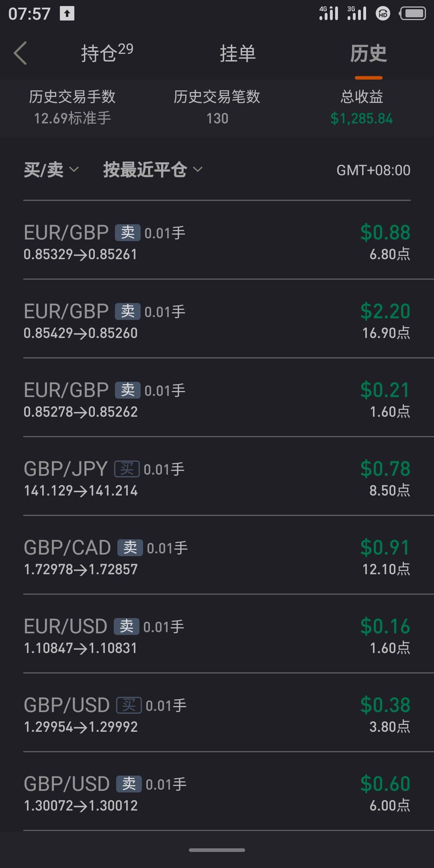Tap the back arrow icon

point(20,53)
